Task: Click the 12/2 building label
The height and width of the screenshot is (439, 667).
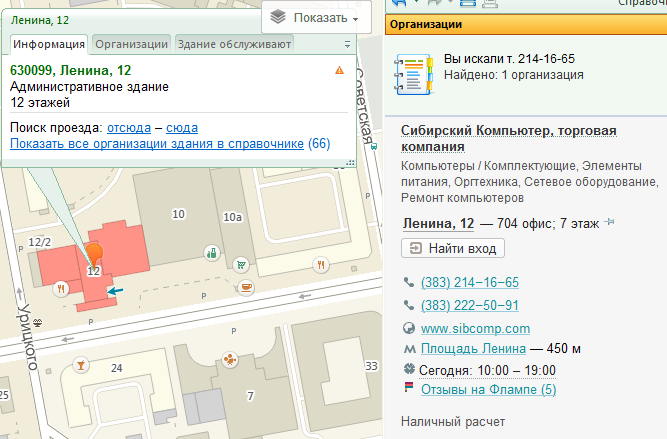Action: tap(40, 242)
